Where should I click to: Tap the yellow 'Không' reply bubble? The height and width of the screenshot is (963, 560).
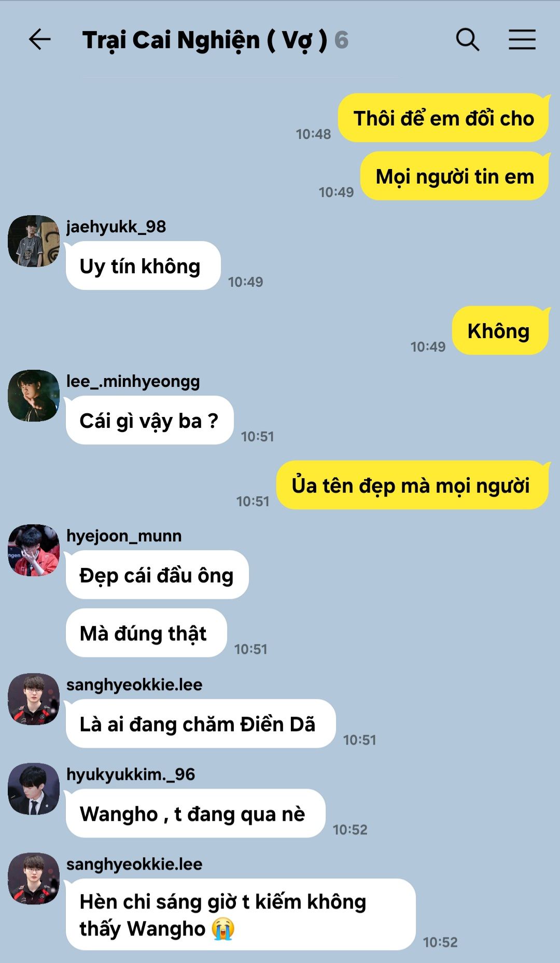click(500, 331)
